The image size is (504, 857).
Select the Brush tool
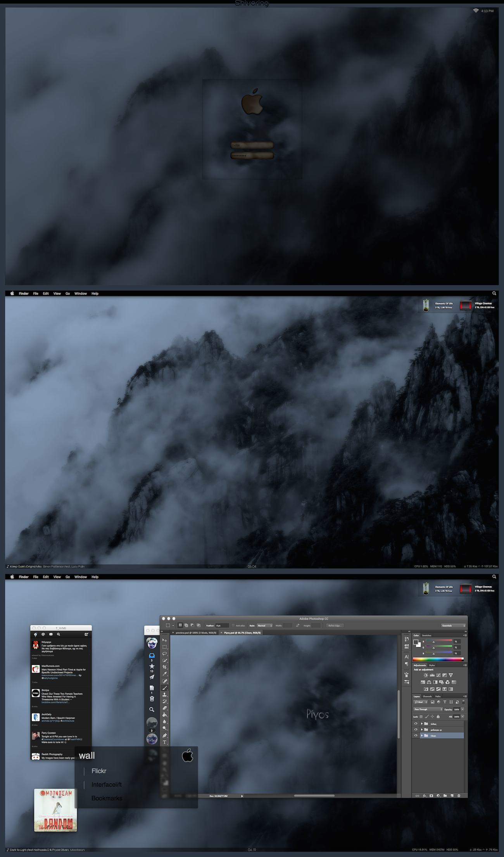pos(165,688)
